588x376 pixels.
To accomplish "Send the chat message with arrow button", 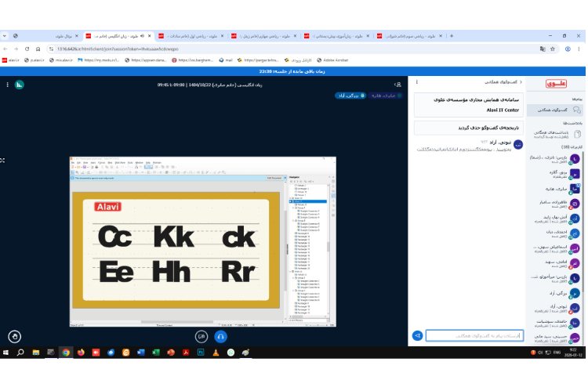I will click(418, 335).
